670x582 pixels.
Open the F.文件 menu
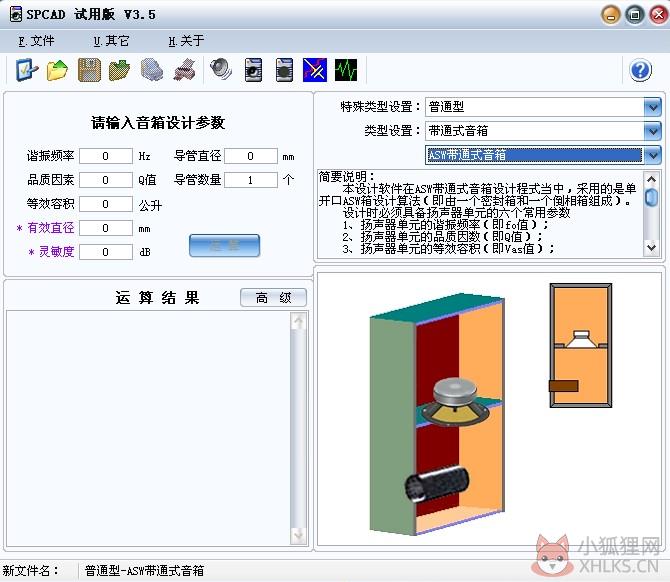click(x=36, y=41)
